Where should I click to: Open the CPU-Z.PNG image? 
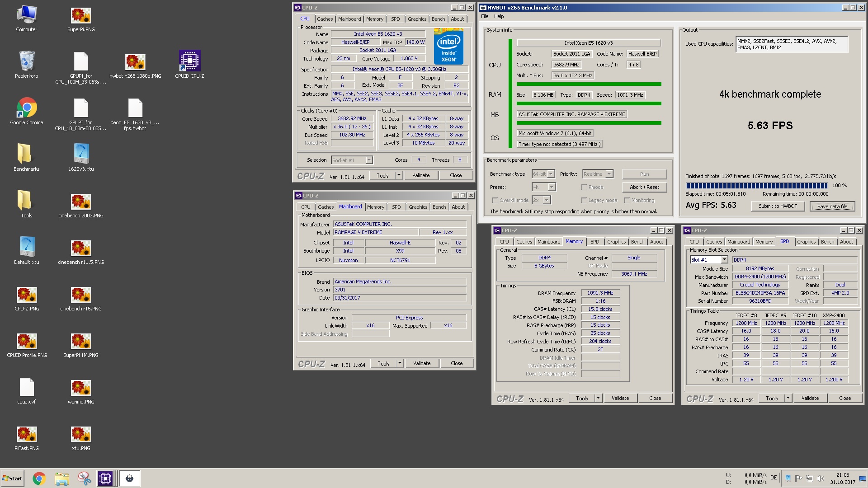[x=26, y=298]
